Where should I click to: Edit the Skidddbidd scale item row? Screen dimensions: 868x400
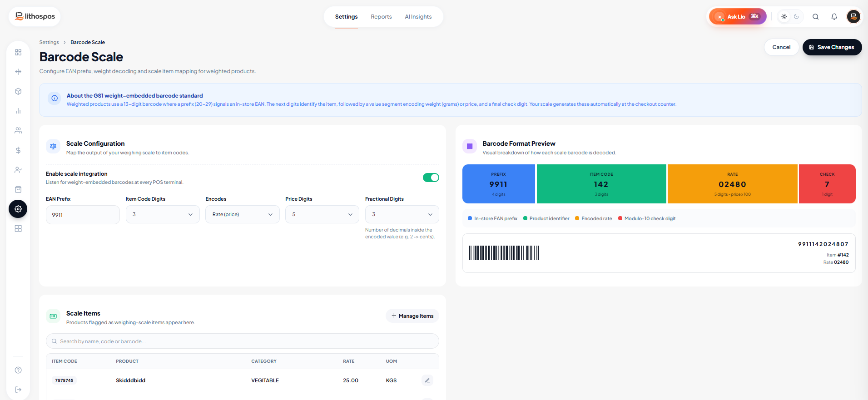point(427,380)
